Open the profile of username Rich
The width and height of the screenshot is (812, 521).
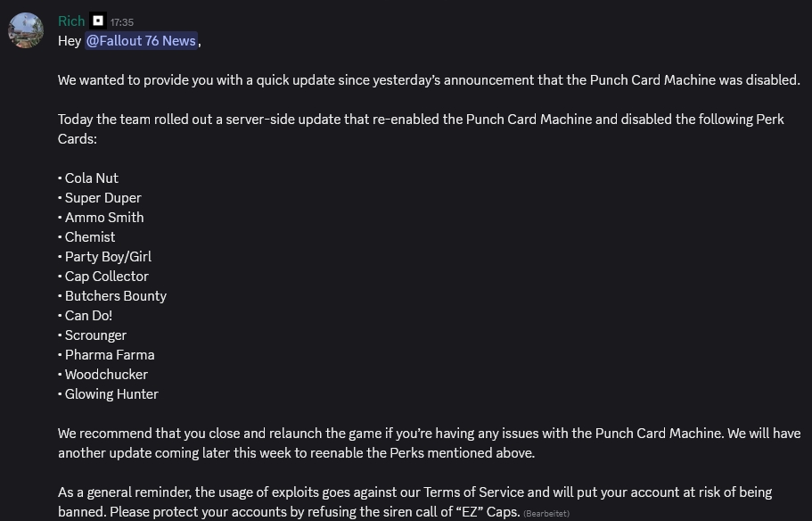pos(71,21)
